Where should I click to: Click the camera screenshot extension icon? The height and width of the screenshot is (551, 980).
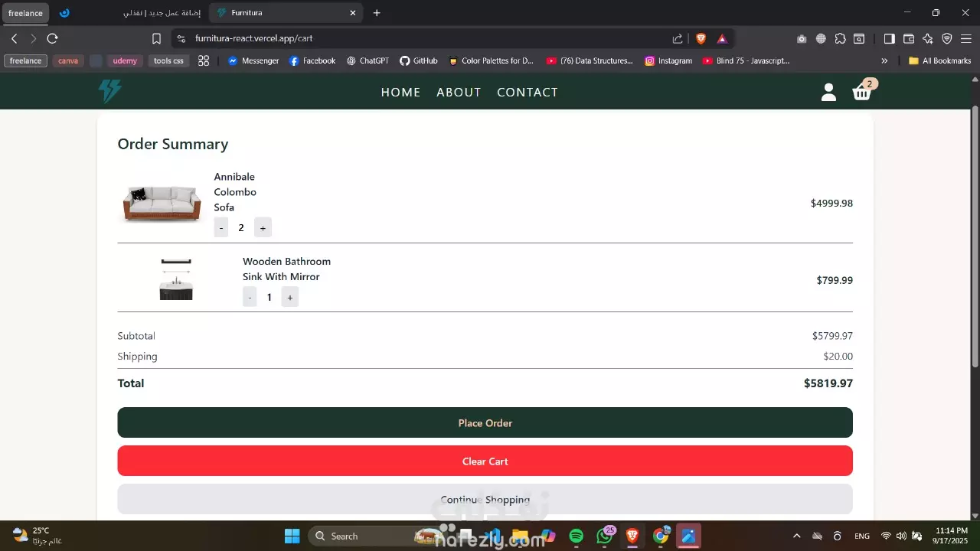[x=802, y=38]
